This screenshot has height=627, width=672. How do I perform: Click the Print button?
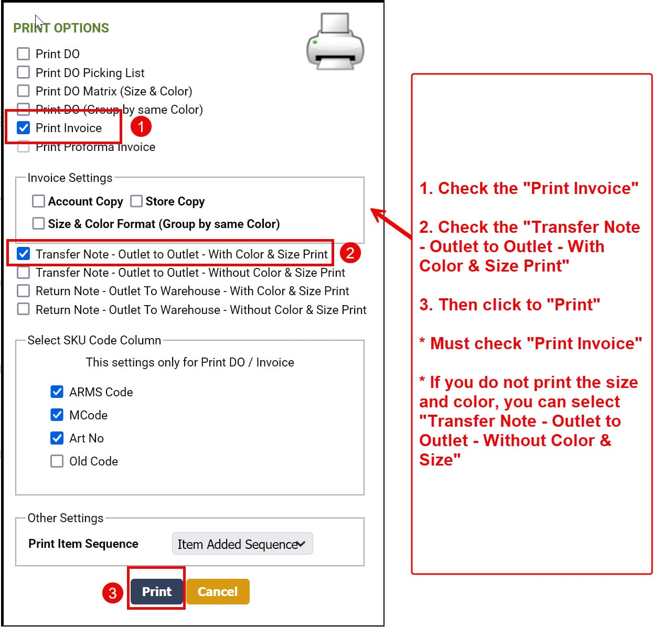pos(157,591)
